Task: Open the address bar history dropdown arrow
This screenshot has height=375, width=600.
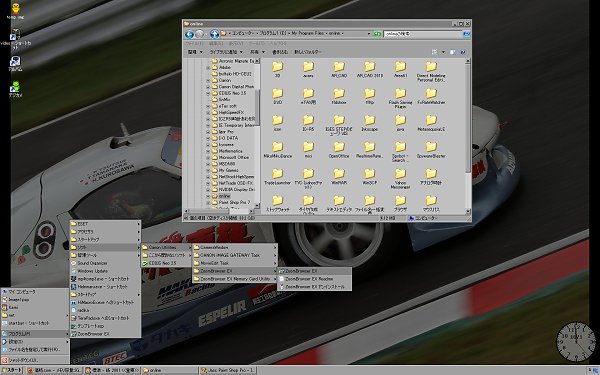Action: (368, 34)
